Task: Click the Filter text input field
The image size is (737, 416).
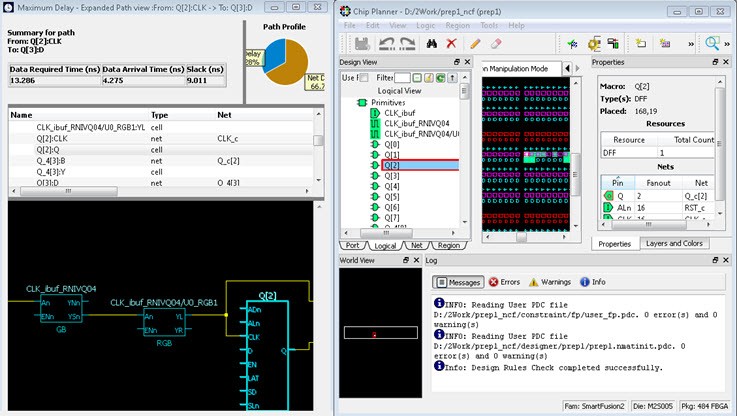Action: 401,78
